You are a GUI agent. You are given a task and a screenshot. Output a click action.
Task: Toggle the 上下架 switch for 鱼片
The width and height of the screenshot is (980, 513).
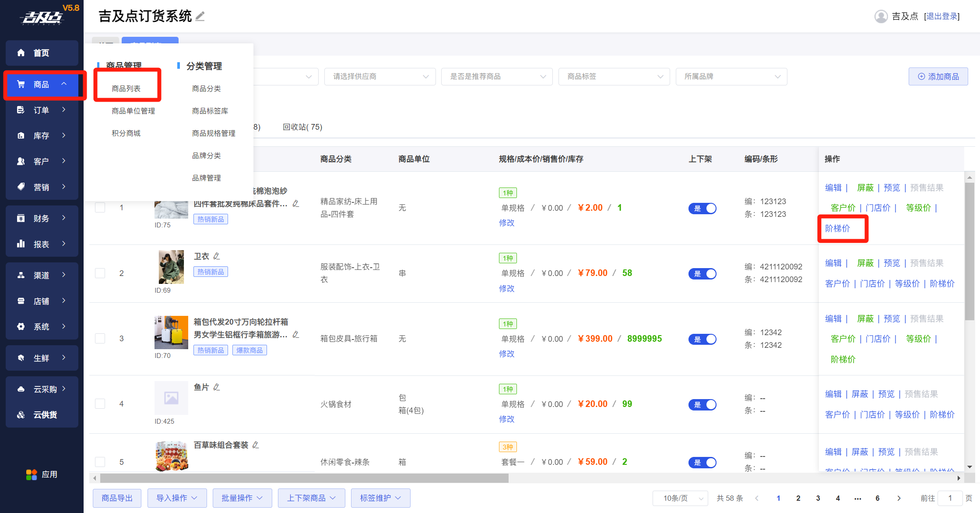click(x=702, y=405)
